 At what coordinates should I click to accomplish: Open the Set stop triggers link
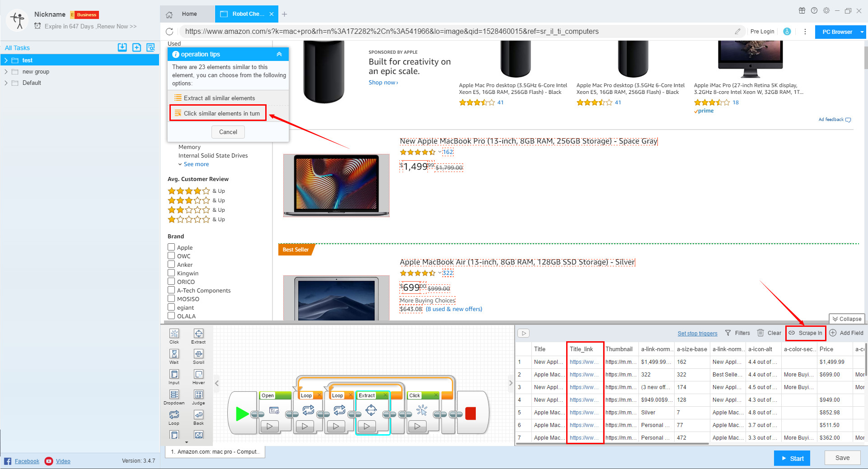click(697, 334)
